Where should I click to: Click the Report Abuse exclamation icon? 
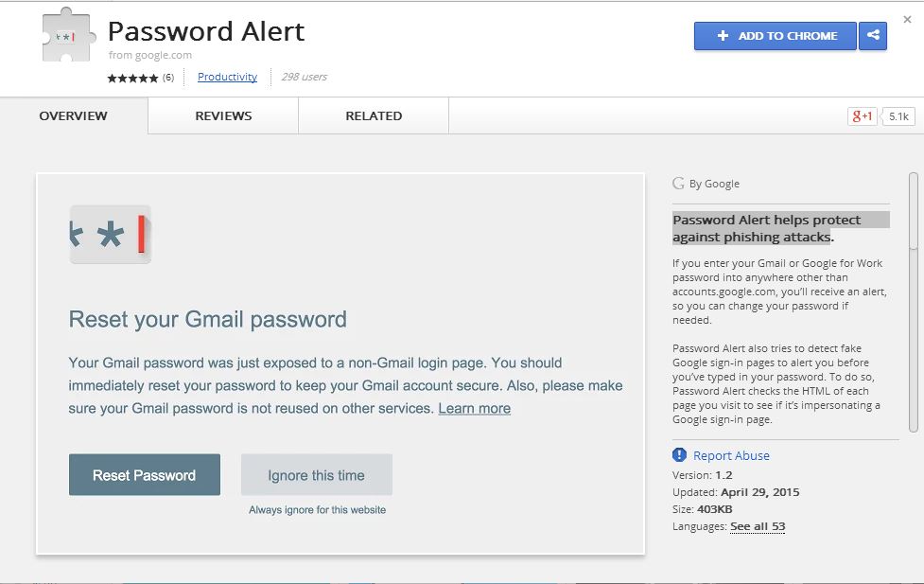pyautogui.click(x=679, y=455)
